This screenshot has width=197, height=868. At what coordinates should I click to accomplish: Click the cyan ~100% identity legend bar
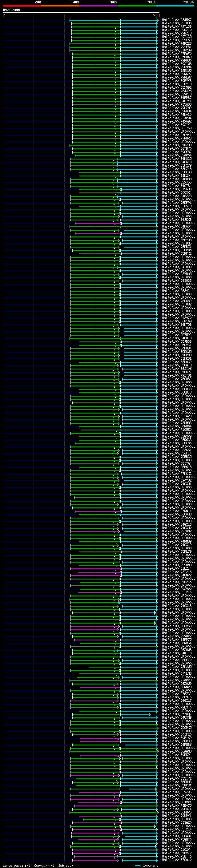pyautogui.click(x=175, y=6)
